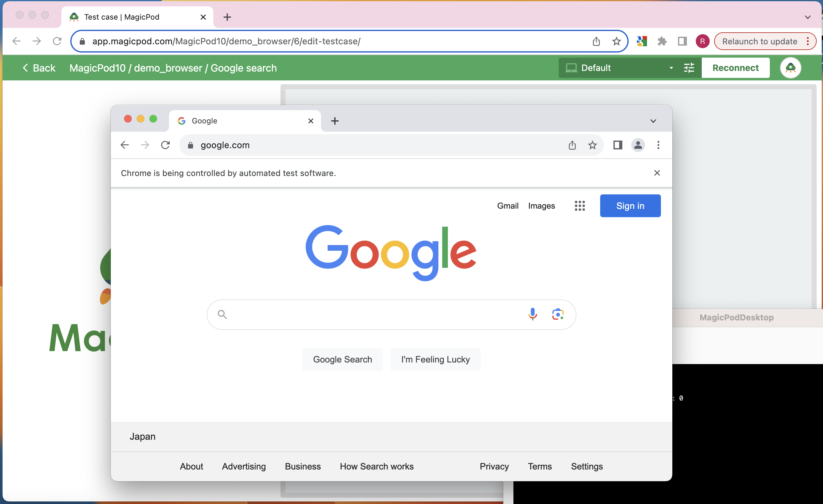Open the red R profile avatar
The height and width of the screenshot is (504, 823).
click(702, 41)
